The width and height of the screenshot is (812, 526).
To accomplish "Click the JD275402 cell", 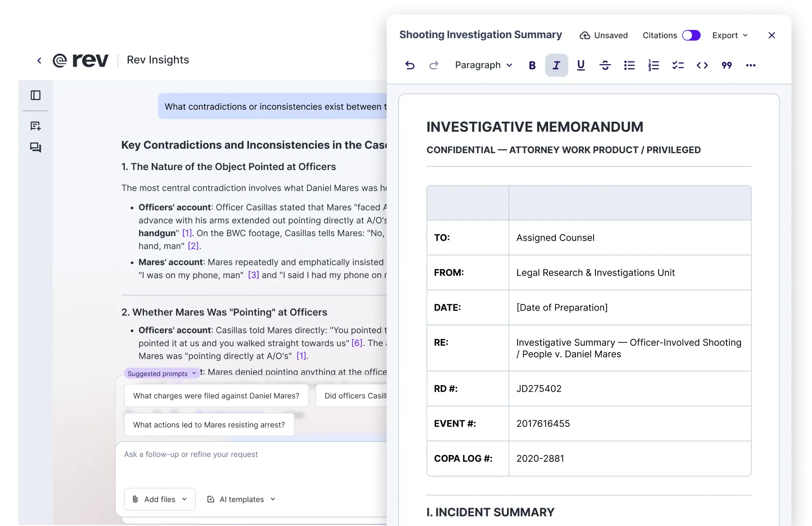I will click(x=630, y=388).
